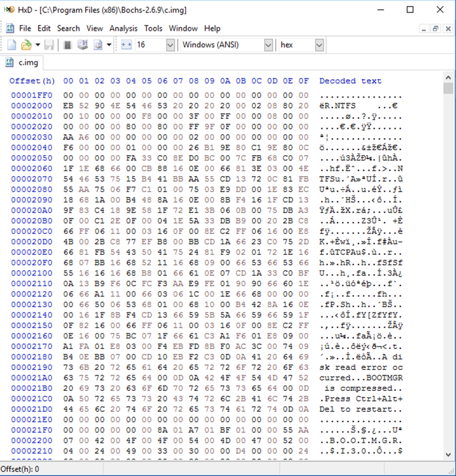Open disk icon in toolbar
Viewport: 456px width, 476px height.
tap(82, 45)
